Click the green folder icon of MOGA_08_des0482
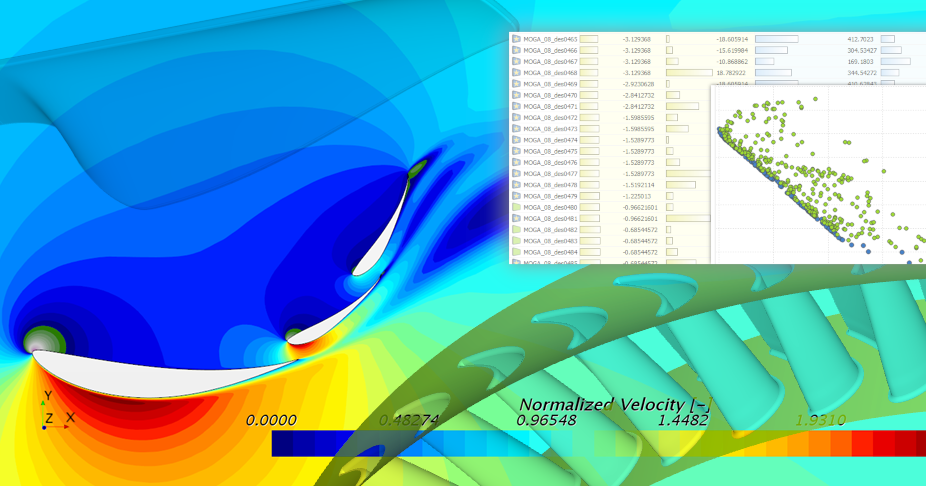The image size is (926, 486). [x=516, y=230]
